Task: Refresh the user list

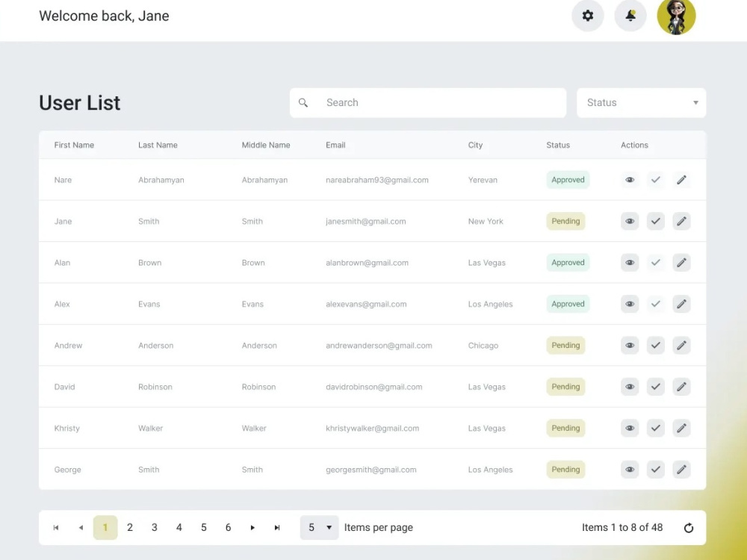Action: (689, 528)
